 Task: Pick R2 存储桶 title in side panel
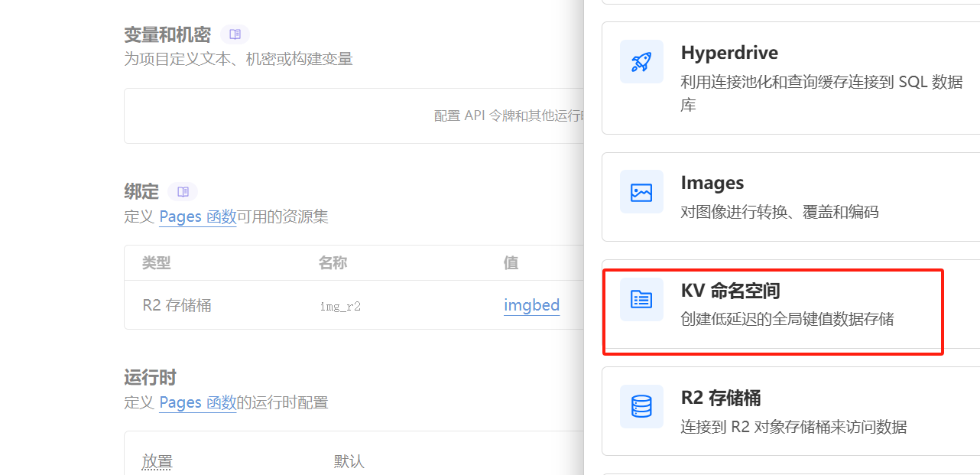pyautogui.click(x=720, y=398)
